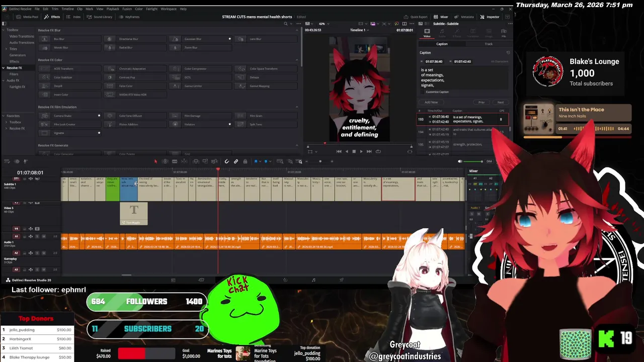644x362 pixels.
Task: Collapse the Toolbox tree section
Action: (3, 30)
